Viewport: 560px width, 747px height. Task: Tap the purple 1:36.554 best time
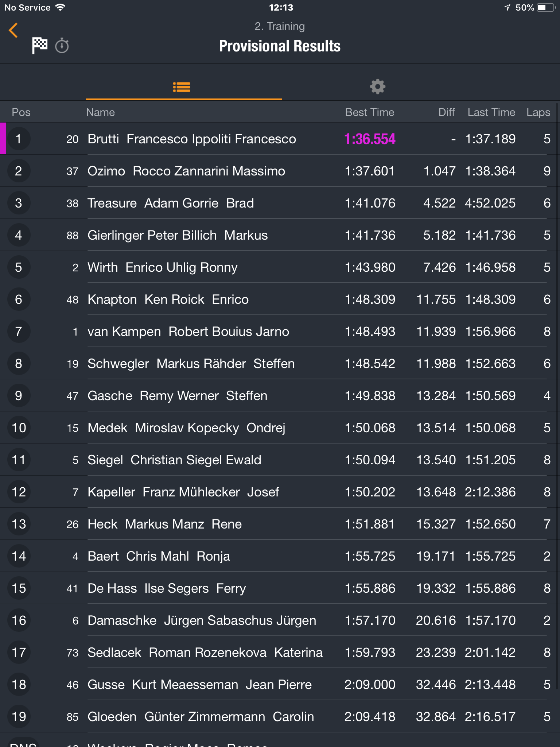(370, 139)
